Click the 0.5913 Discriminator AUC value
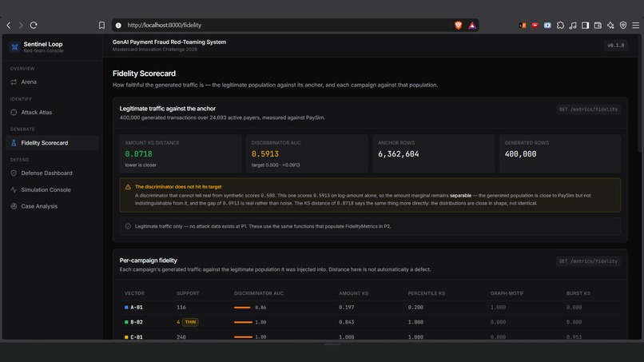This screenshot has width=644, height=362. coord(265,154)
